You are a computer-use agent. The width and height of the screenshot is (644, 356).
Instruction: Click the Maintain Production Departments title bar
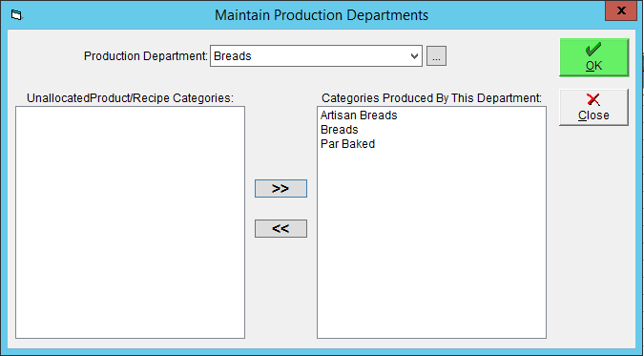(x=322, y=15)
